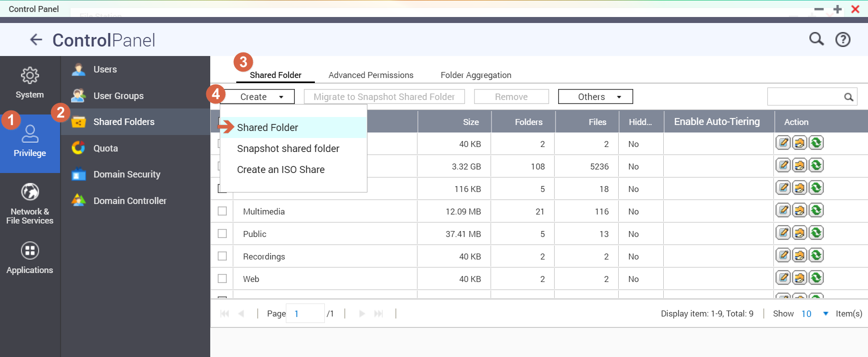Open Network & File Services section

[30, 203]
